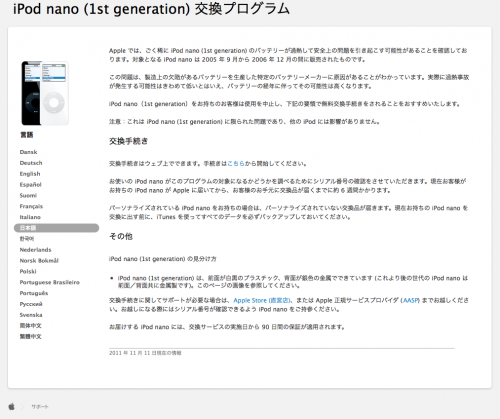Screen dimensions: 500x419
Task: Click the 'iPod nano (1st generation) の見分け方' text
Action: point(163,259)
